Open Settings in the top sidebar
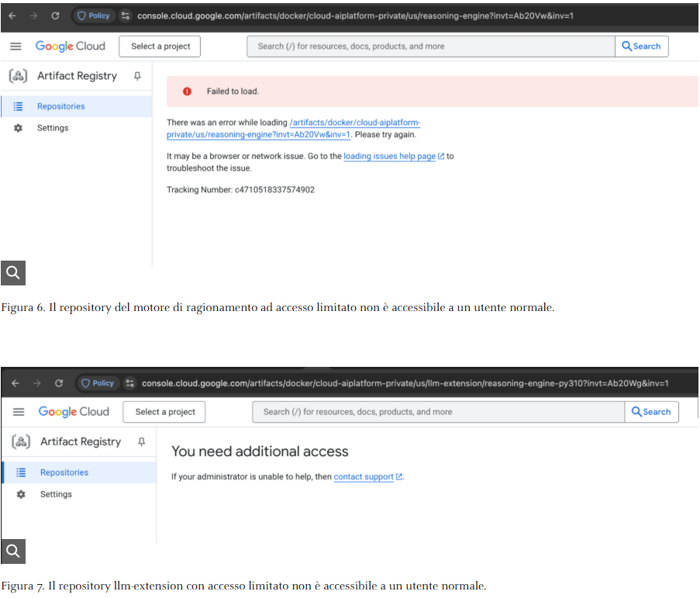The image size is (700, 598). tap(53, 128)
